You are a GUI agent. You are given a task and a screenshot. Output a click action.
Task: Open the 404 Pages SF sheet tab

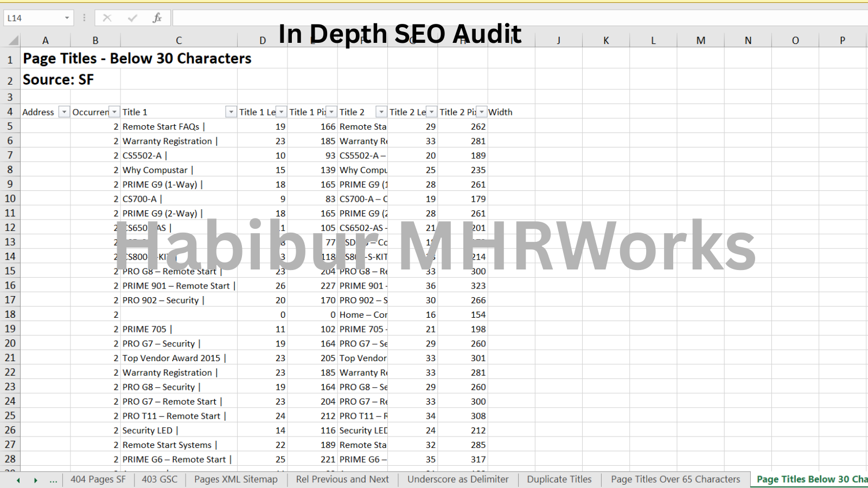tap(98, 479)
